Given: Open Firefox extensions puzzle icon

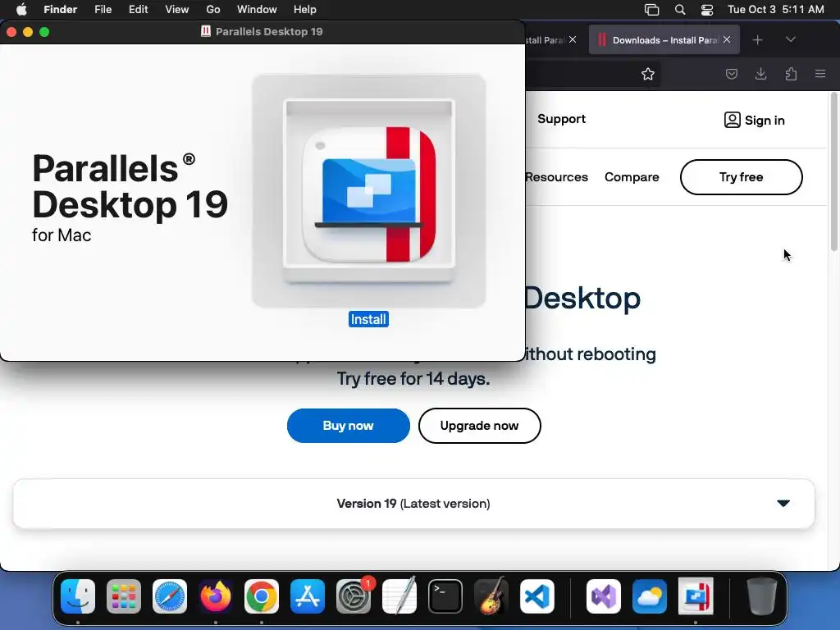Looking at the screenshot, I should coord(791,74).
